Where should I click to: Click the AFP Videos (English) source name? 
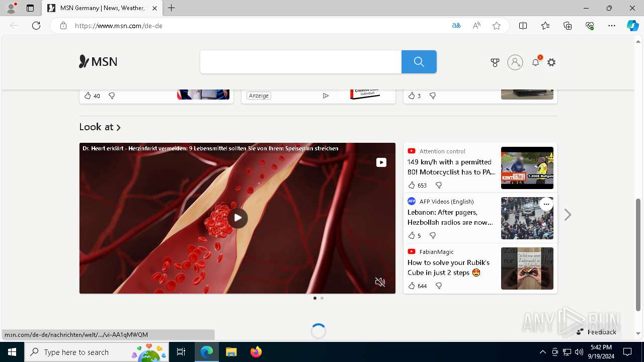pos(446,201)
